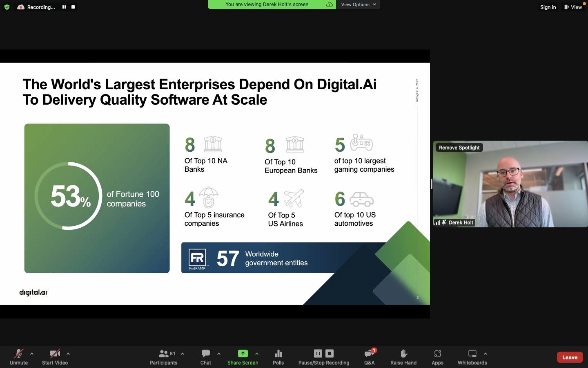Click 'of top 10 largest gaming companies' text
Viewport: 588px width, 368px height.
tap(364, 165)
